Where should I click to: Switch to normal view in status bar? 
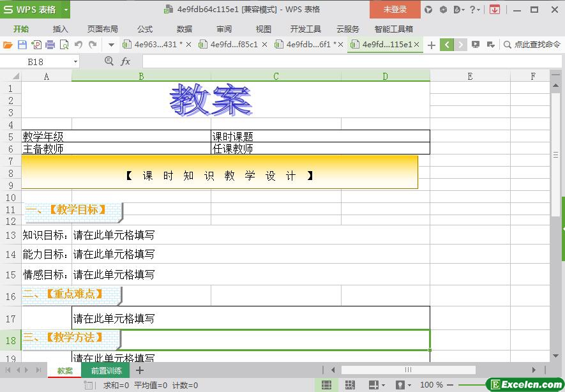326,385
